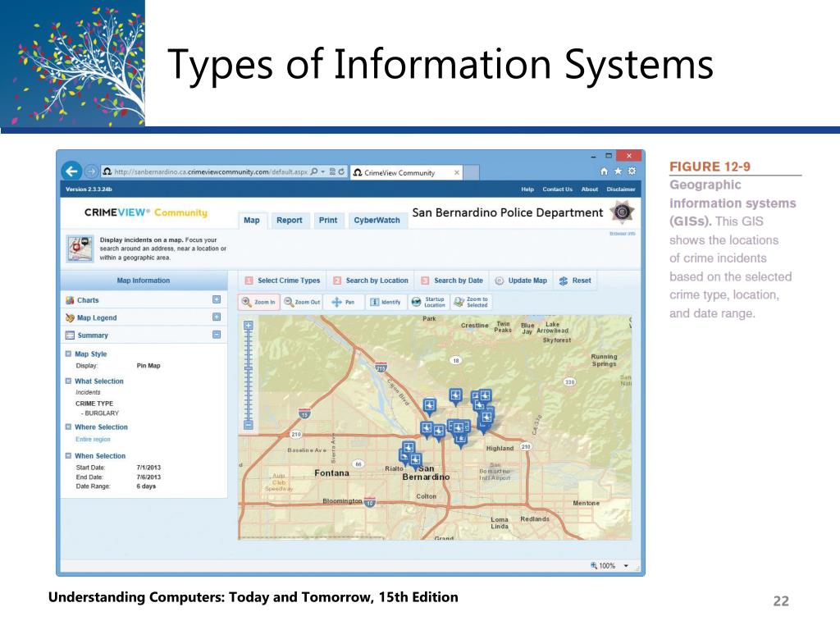Click the Pin Map display value
This screenshot has width=840, height=630.
point(148,366)
